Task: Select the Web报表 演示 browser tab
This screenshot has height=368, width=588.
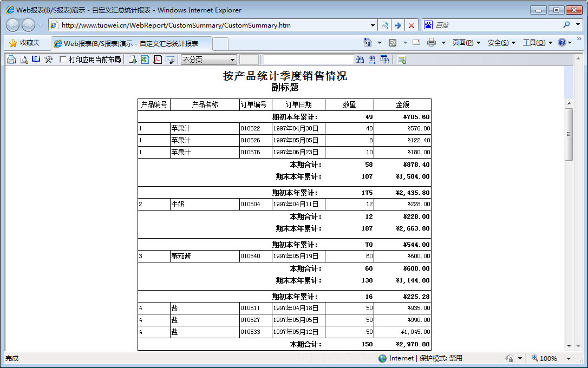Action: click(130, 43)
